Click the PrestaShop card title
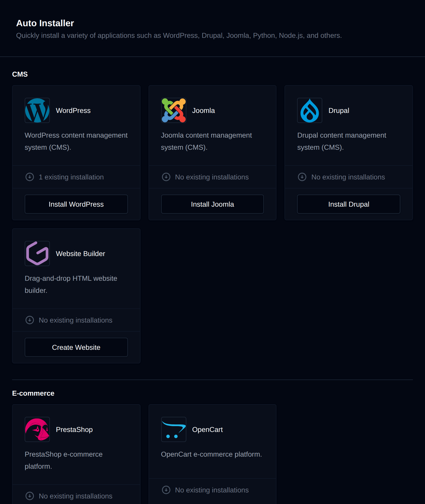This screenshot has width=425, height=504. 74,429
